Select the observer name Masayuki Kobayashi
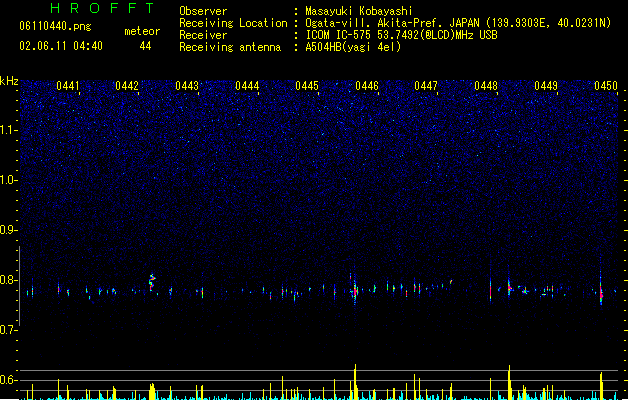Screen dimensions: 629x400 pyautogui.click(x=359, y=11)
